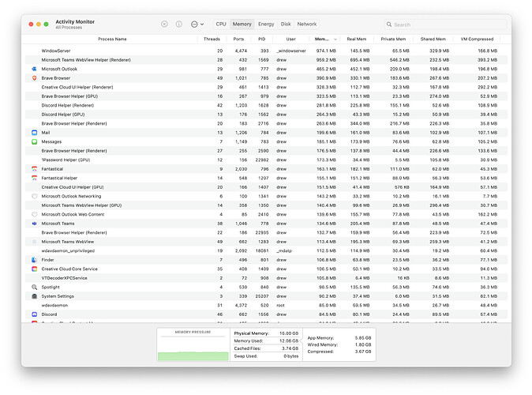Click the process info icon

179,24
